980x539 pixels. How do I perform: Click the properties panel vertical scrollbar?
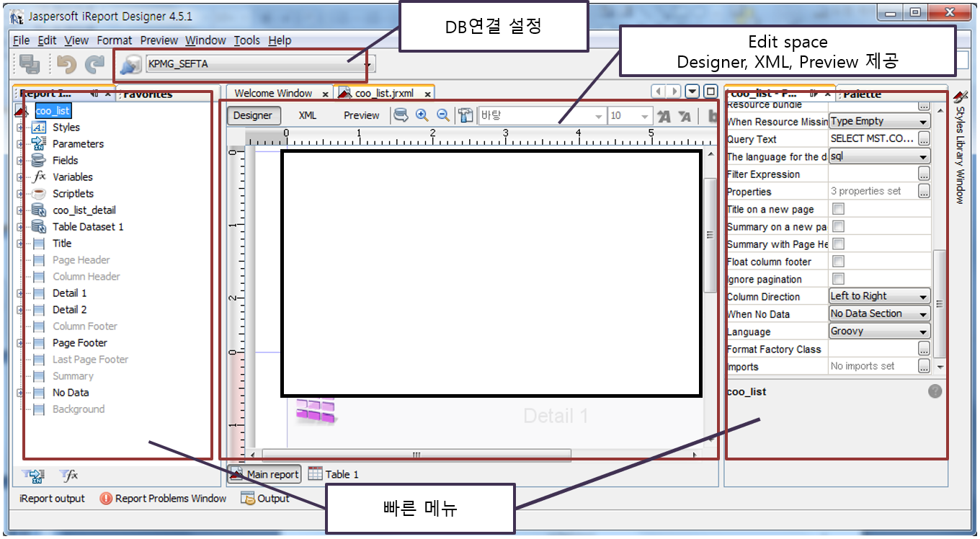[x=938, y=304]
